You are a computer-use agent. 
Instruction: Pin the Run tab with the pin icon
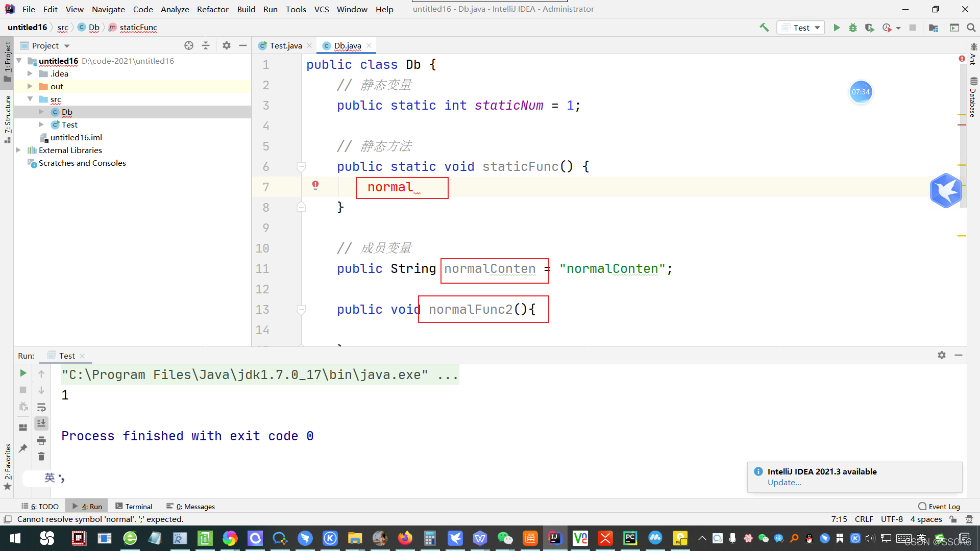[x=23, y=448]
